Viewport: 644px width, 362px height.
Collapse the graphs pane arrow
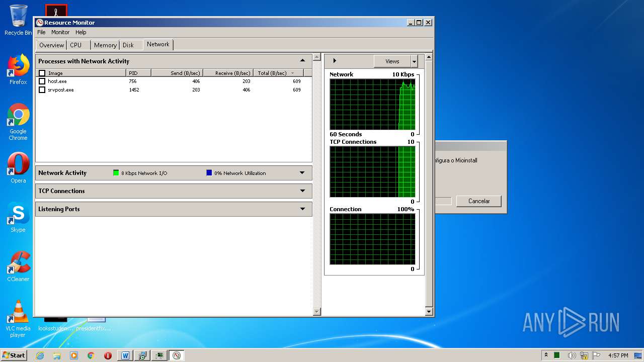[335, 61]
